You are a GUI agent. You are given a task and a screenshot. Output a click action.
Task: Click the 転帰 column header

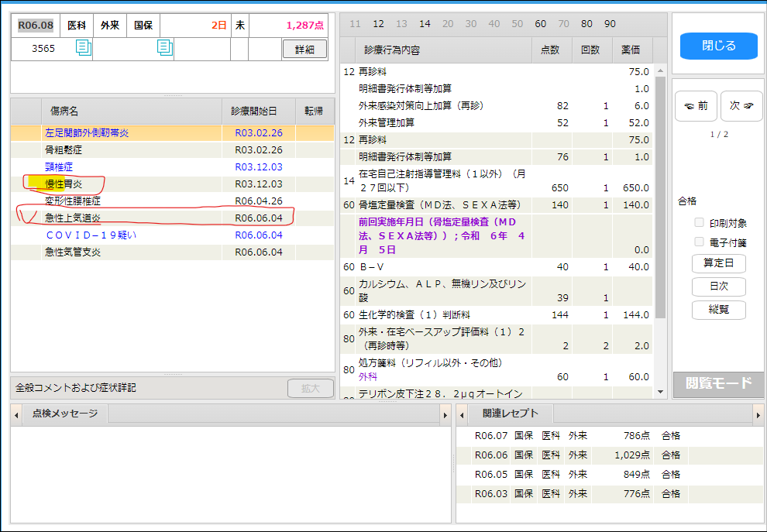point(315,112)
